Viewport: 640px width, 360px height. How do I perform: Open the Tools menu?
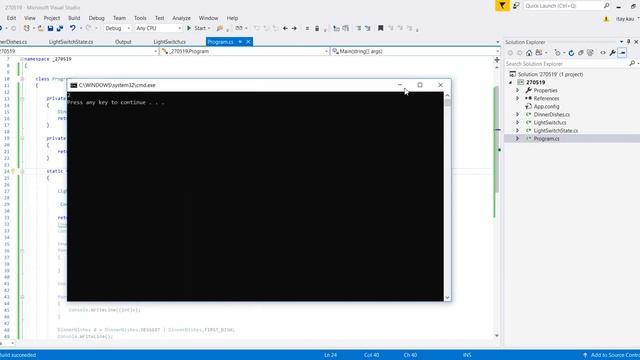pos(140,18)
